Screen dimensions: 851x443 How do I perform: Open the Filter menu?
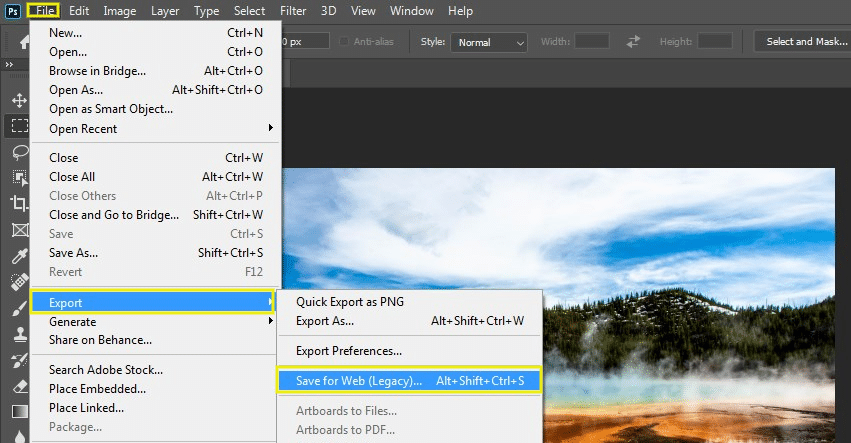click(293, 11)
